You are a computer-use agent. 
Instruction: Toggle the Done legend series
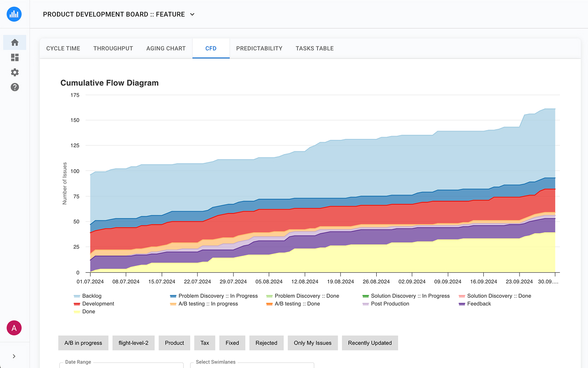(x=85, y=311)
